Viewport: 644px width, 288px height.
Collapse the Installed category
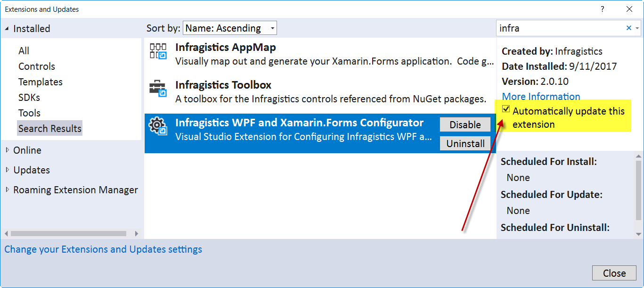point(7,29)
